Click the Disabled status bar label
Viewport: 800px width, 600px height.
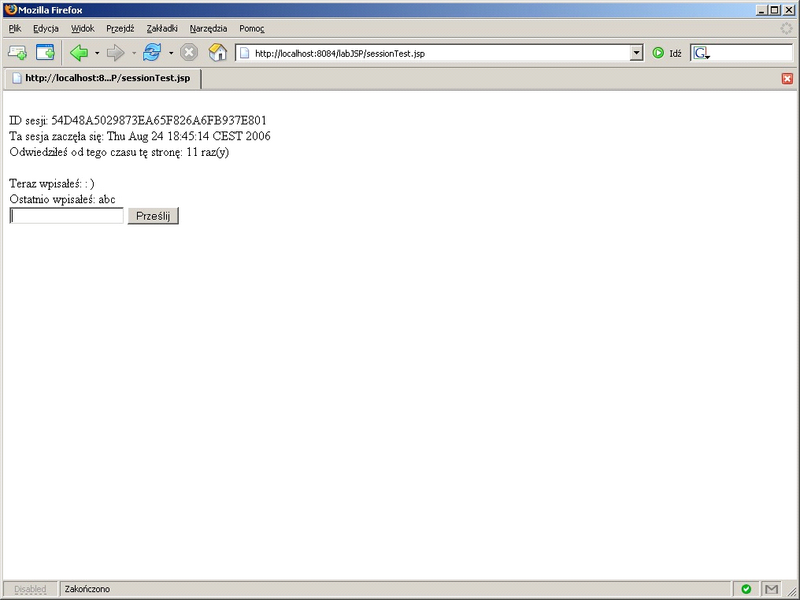pos(30,589)
